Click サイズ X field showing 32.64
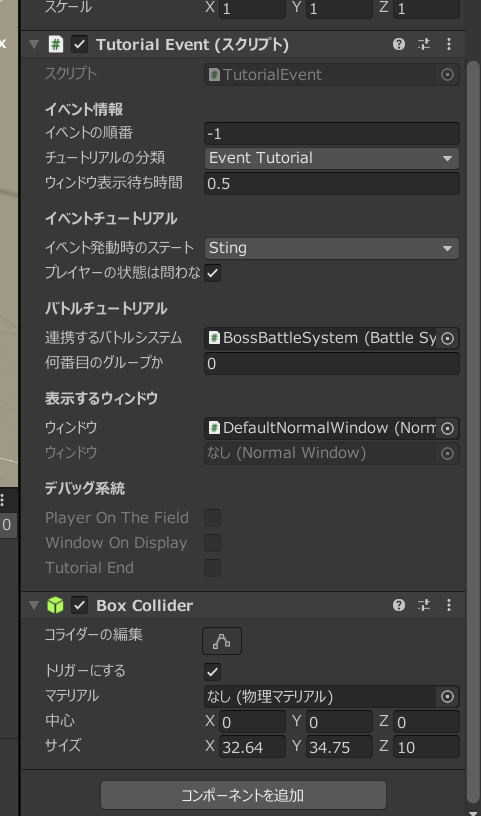The width and height of the screenshot is (481, 816). tap(252, 747)
